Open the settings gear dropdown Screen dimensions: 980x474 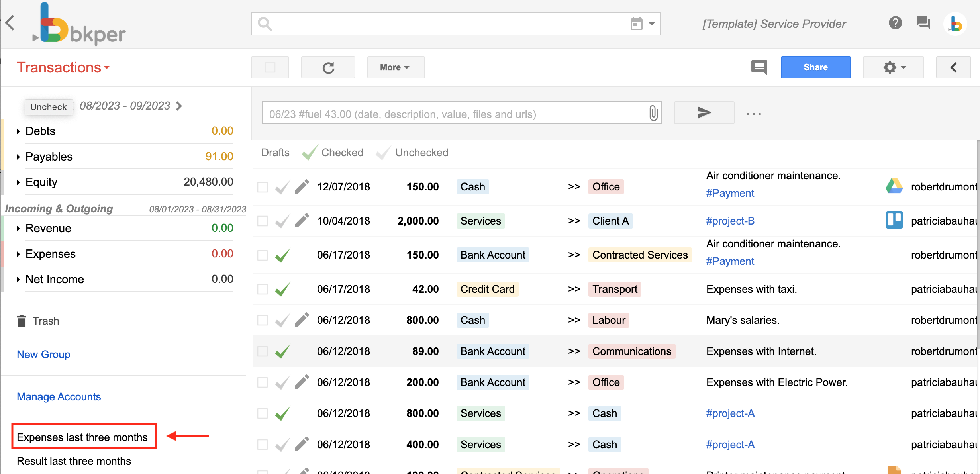893,67
